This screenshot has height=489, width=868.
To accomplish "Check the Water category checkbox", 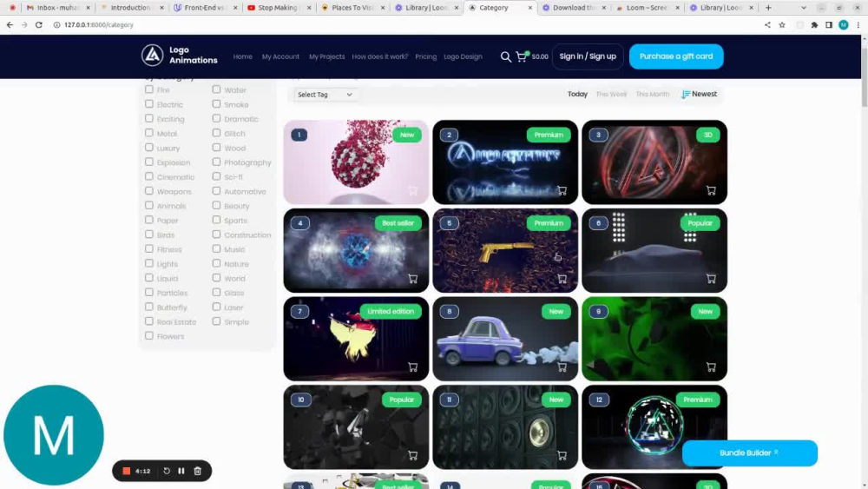I will (x=216, y=89).
